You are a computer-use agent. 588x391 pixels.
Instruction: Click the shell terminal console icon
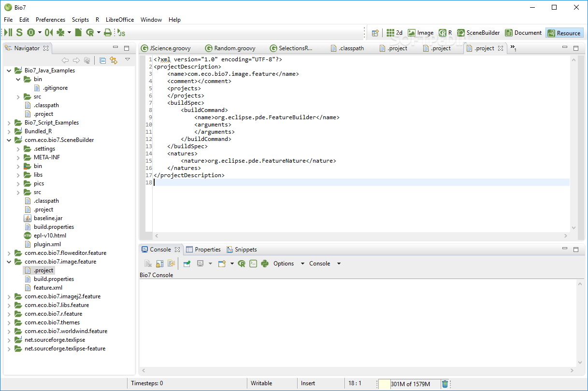click(x=253, y=264)
